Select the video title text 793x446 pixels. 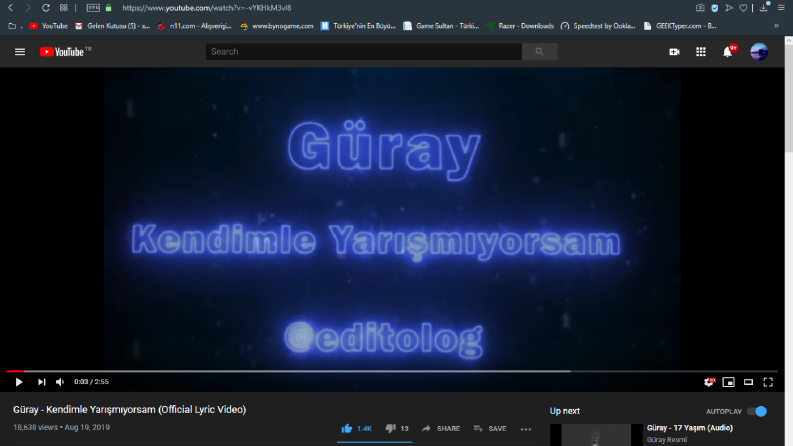pos(129,409)
